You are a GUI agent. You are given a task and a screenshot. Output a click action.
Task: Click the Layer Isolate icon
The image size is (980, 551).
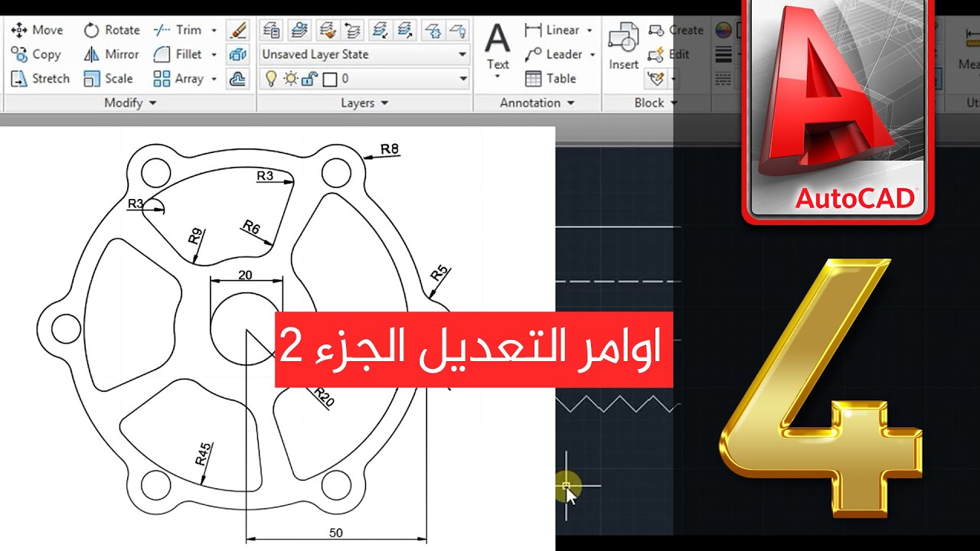(x=379, y=30)
